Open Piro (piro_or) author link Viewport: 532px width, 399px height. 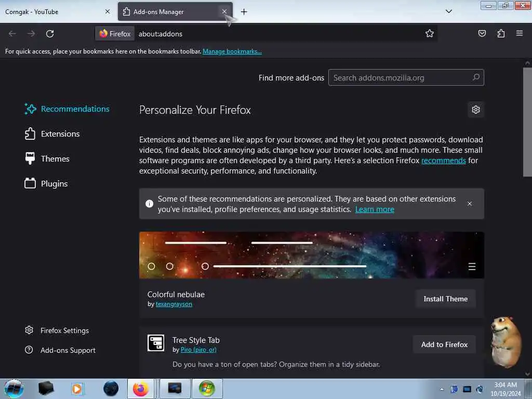198,350
